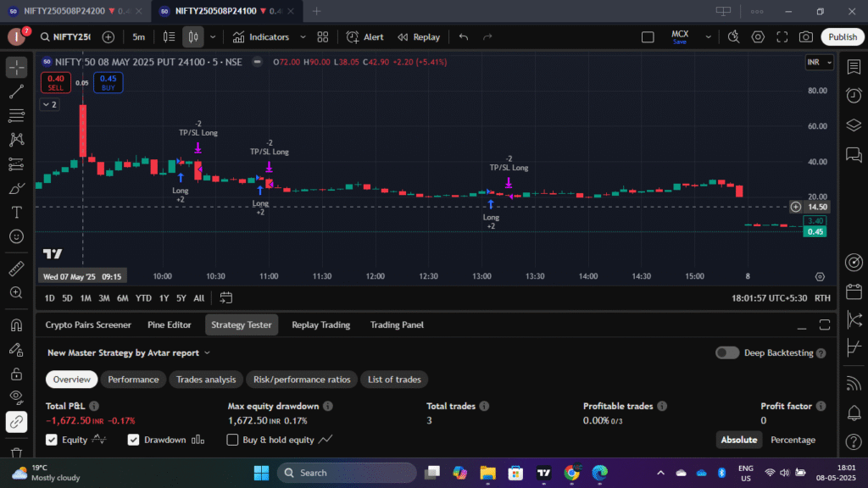
Task: Uncheck the Equity checkbox
Action: (52, 440)
